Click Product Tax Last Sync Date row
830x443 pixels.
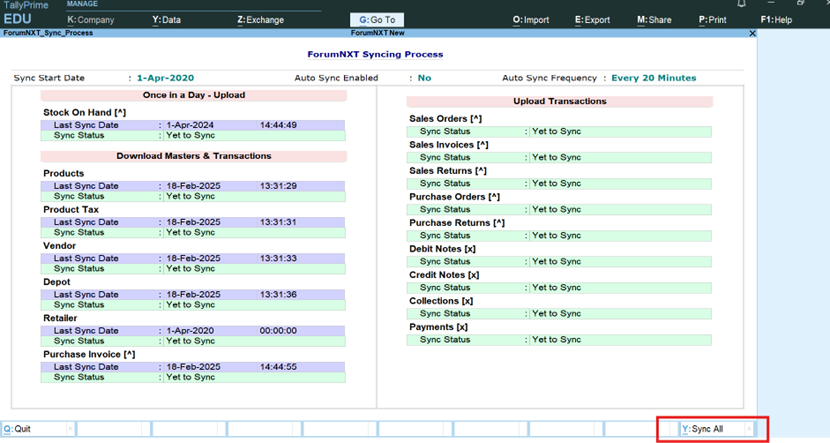(193, 222)
